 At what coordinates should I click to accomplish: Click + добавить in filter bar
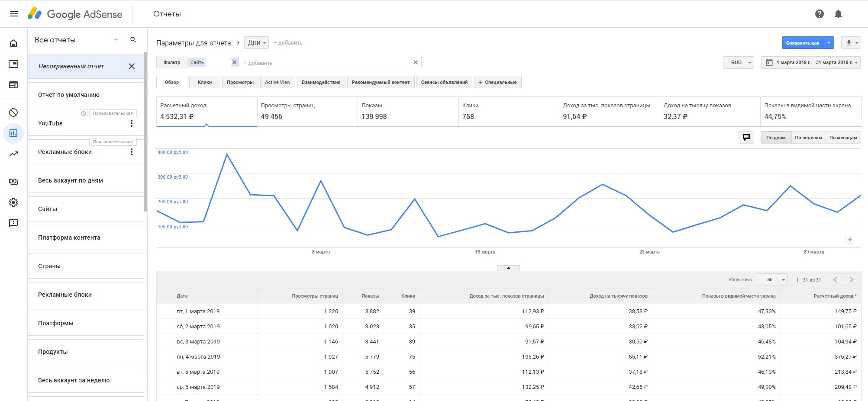coord(258,63)
